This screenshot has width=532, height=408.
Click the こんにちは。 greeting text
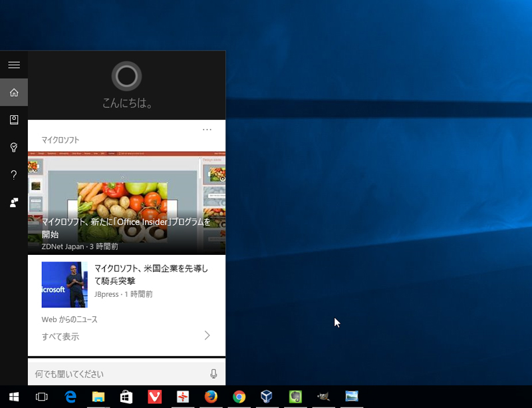point(127,103)
